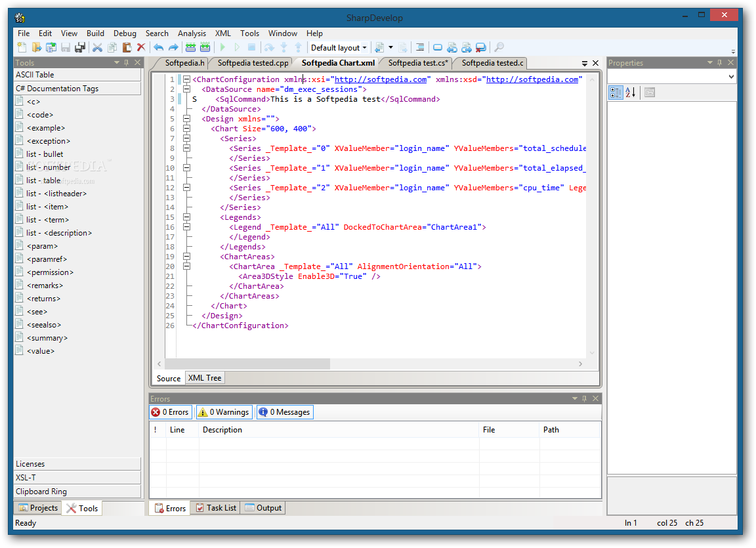Expand the Clipboard Ring category
The height and width of the screenshot is (548, 756).
coord(77,492)
